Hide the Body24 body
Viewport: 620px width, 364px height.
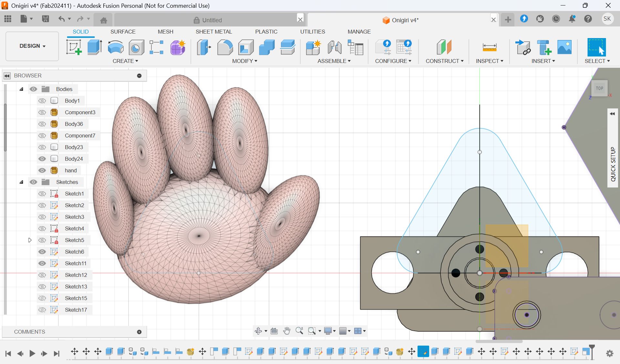tap(42, 159)
